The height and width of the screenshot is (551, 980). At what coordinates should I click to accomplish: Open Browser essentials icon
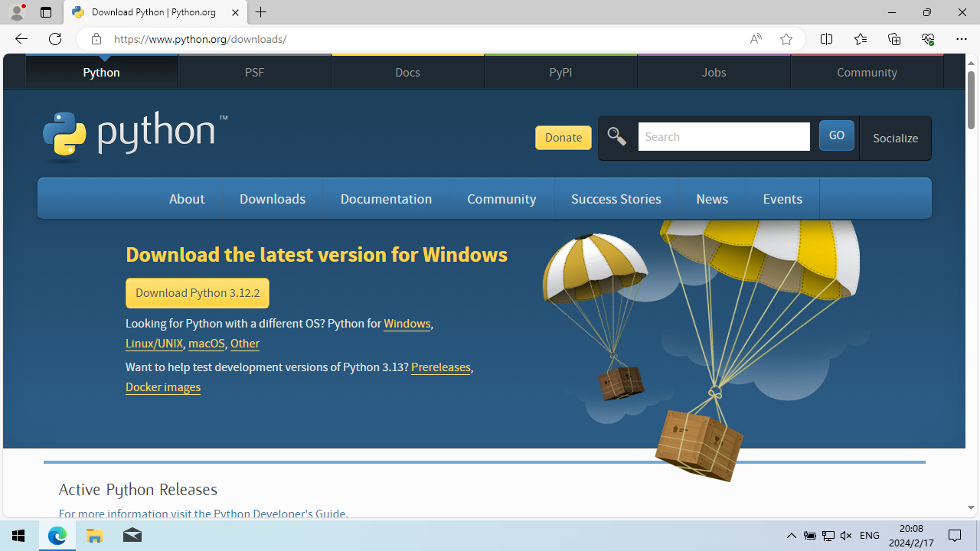[x=927, y=39]
